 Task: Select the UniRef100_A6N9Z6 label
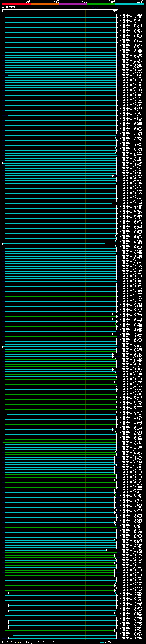coord(131,334)
